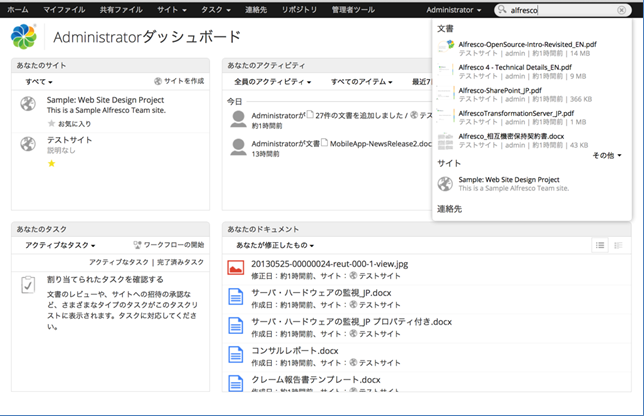This screenshot has height=416, width=644.
Task: Open 共有ファイル in the top menu
Action: [x=121, y=9]
